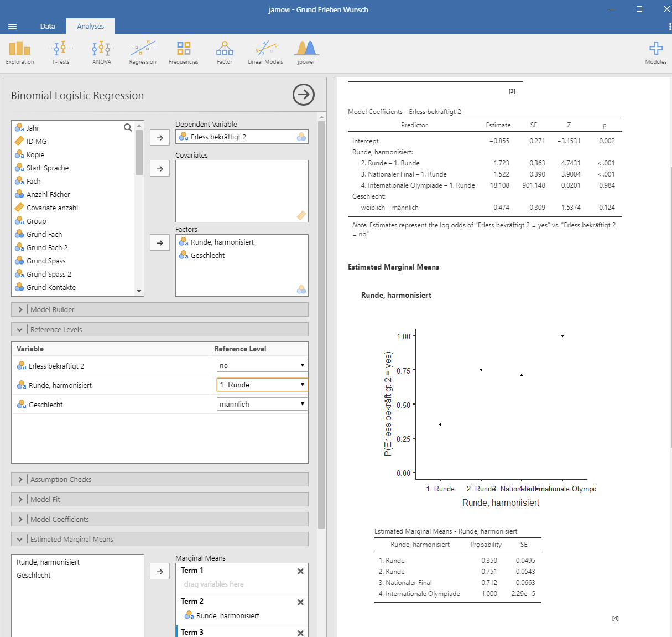Open the jpower module menu
Screen dimensions: 672x637
(x=306, y=53)
